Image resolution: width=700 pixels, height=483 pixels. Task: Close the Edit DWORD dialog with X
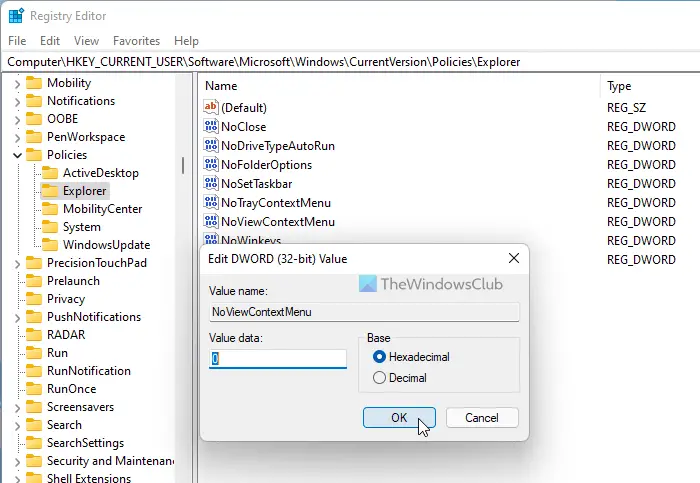513,258
